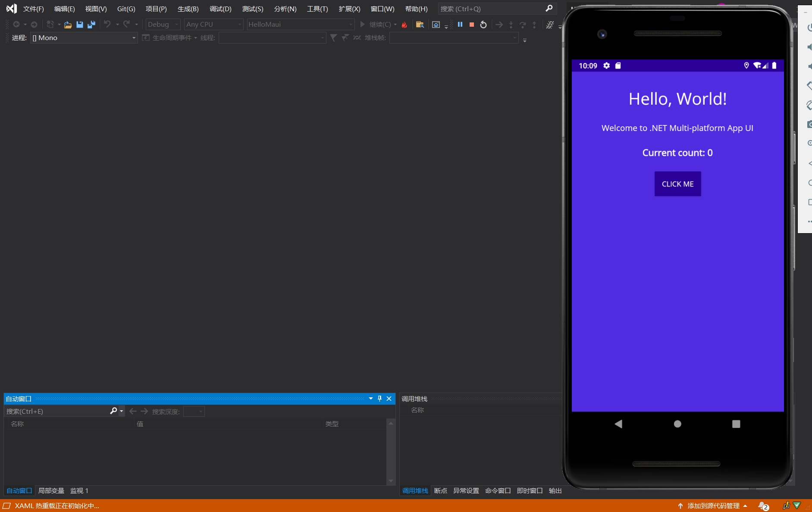Click the Visual Studio logo icon

(x=11, y=9)
